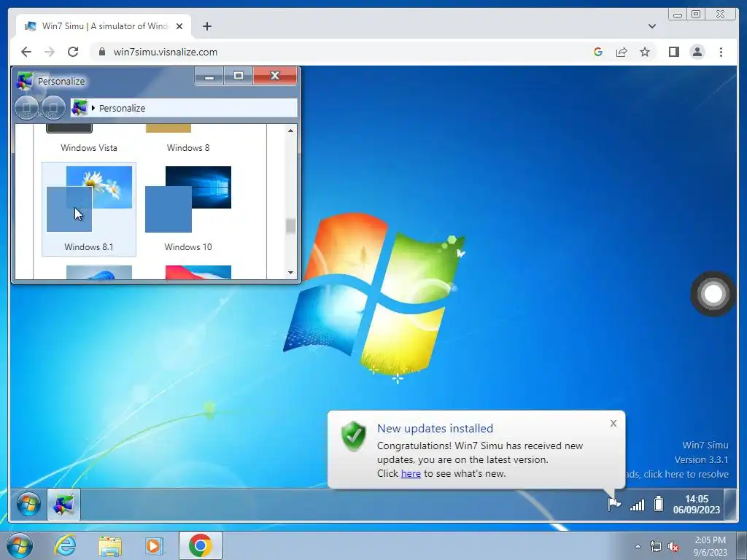Screen dimensions: 747x560
Task: Click the Google icon in Chrome omnibox
Action: [598, 52]
